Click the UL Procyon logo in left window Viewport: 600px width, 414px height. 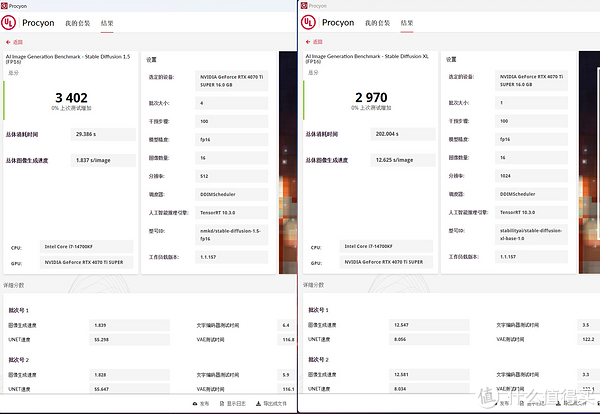click(11, 21)
